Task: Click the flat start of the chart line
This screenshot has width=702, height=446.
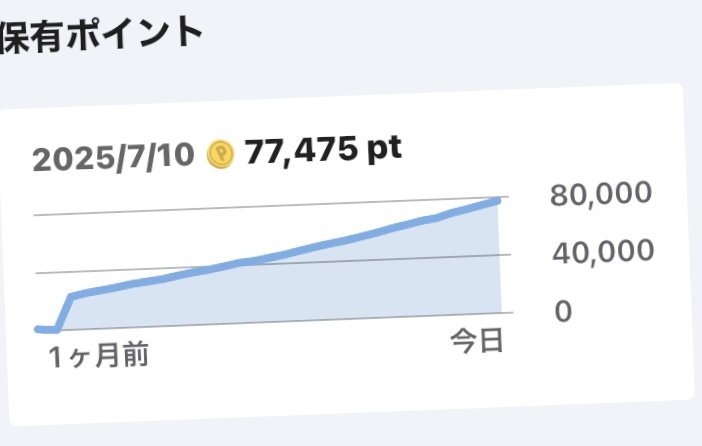Action: tap(46, 328)
